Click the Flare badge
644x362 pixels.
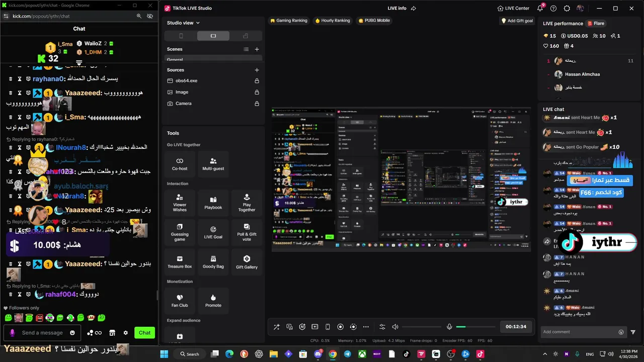[596, 23]
